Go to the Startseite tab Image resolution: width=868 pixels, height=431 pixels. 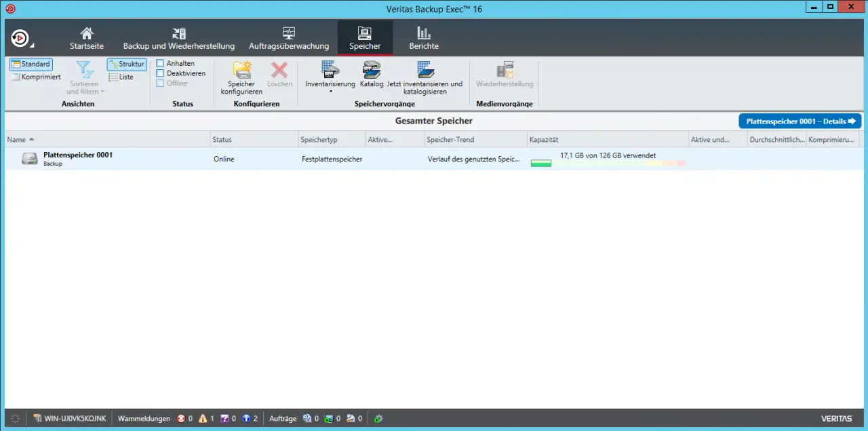[x=87, y=39]
